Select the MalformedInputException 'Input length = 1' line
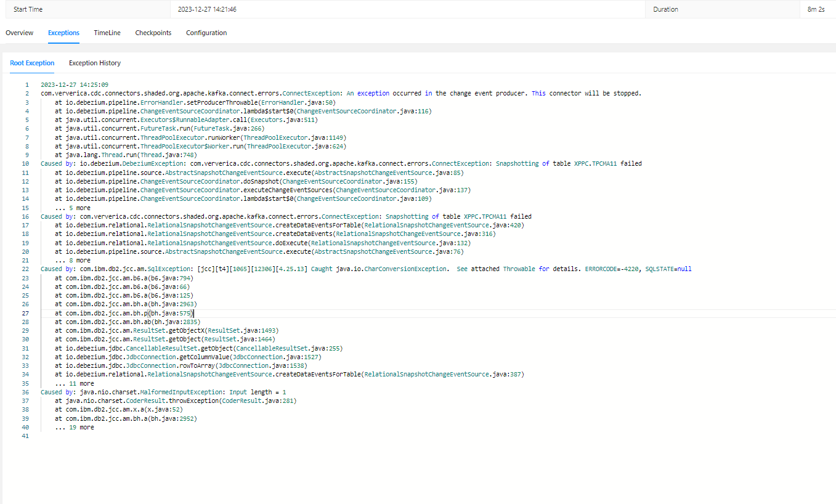 coord(163,392)
